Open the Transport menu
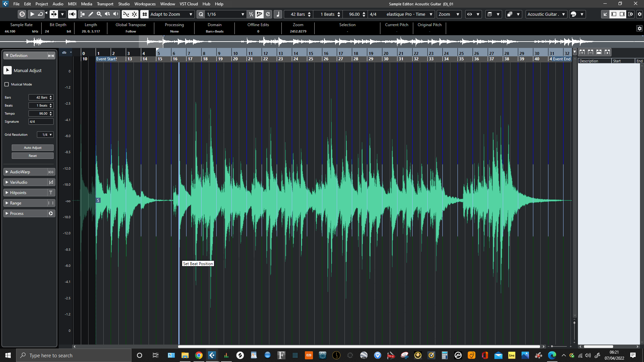This screenshot has height=362, width=644. tap(105, 4)
